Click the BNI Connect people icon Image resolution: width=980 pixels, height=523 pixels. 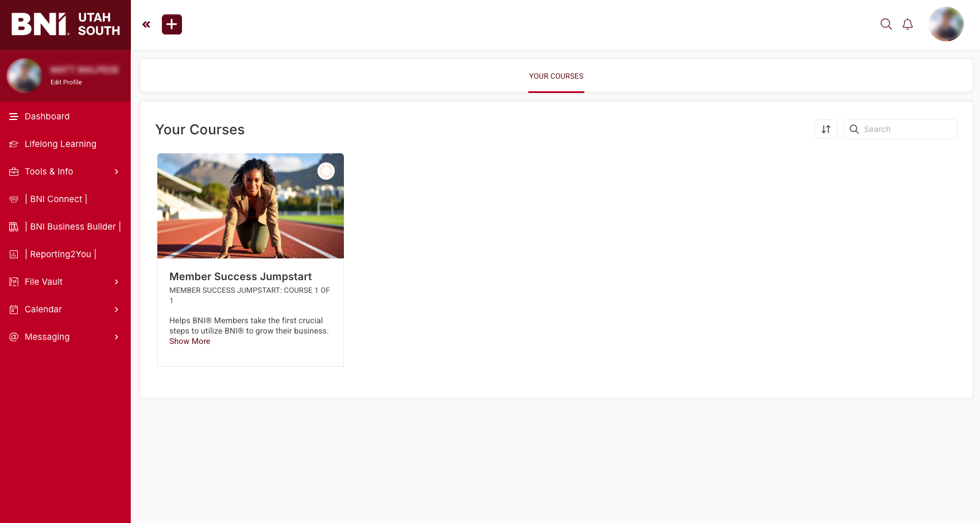(x=14, y=199)
